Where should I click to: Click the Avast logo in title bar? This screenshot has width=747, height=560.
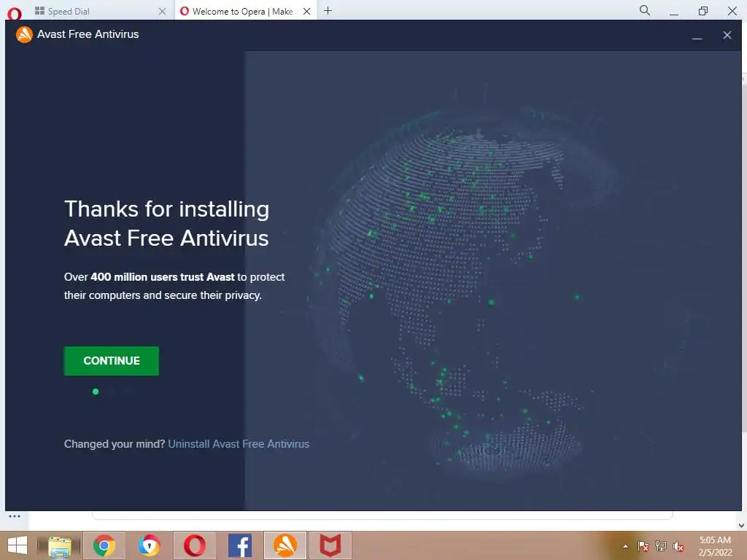24,34
